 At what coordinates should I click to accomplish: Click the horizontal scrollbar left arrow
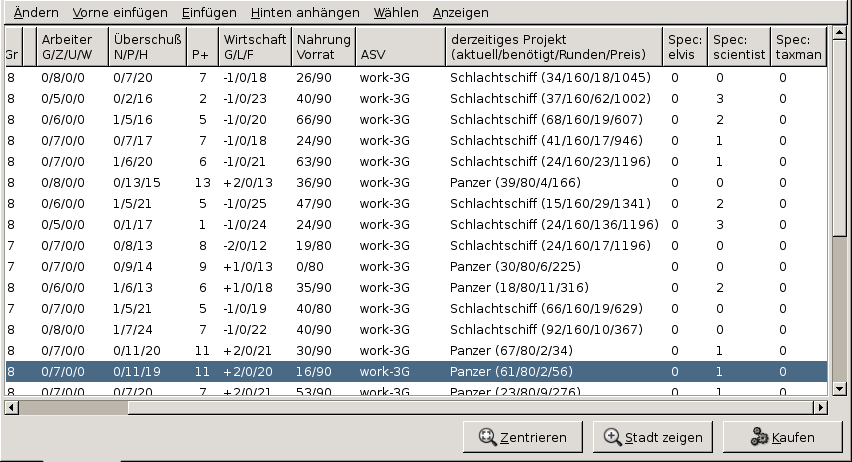pyautogui.click(x=11, y=407)
